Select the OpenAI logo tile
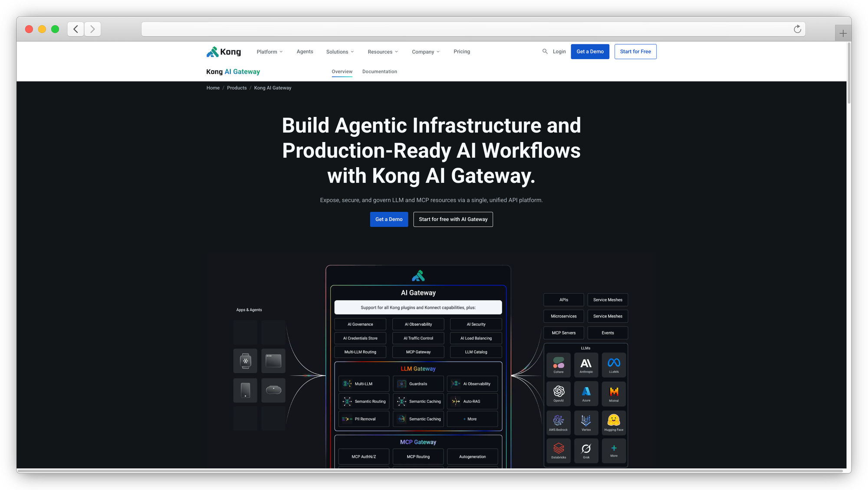Viewport: 868px width, 490px height. [x=559, y=393]
